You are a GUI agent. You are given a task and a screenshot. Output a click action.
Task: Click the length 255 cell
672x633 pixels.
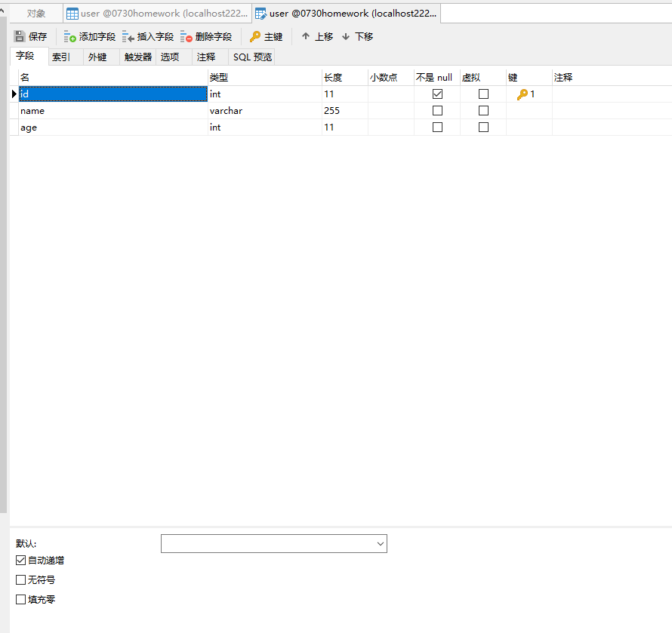[x=345, y=110]
